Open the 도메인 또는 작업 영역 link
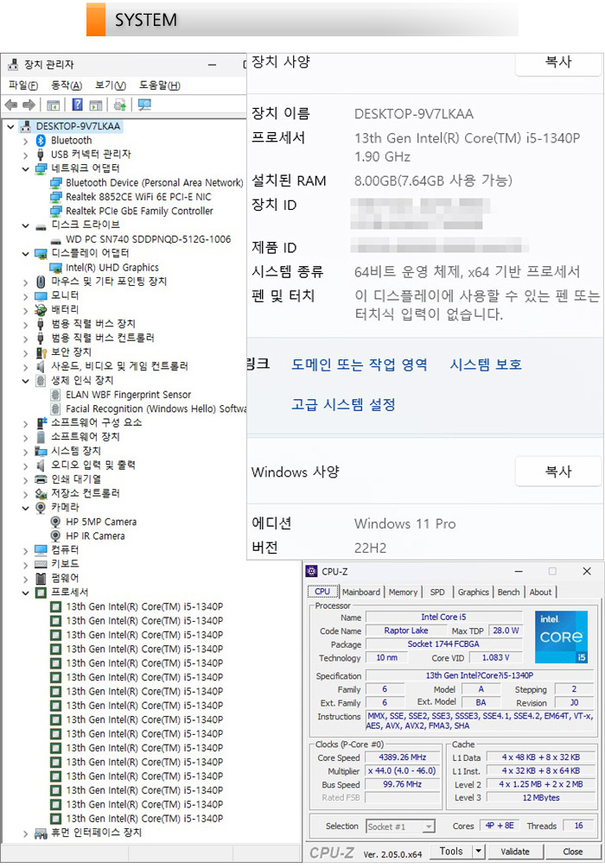 coord(360,364)
